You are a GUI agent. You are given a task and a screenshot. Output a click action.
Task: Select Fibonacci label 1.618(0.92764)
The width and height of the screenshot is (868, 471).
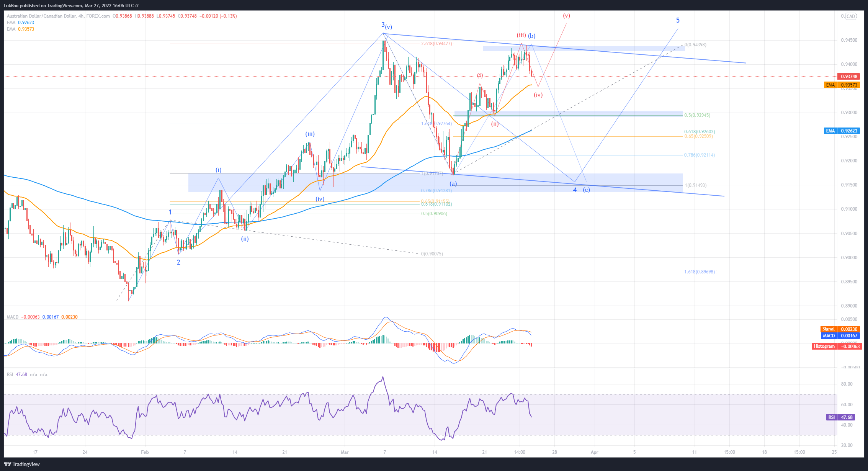click(x=436, y=124)
